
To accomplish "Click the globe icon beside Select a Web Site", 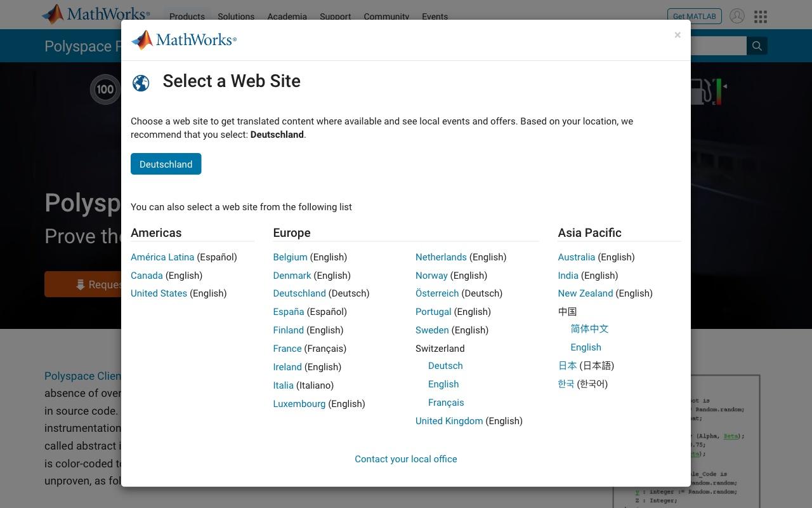I will pos(141,83).
